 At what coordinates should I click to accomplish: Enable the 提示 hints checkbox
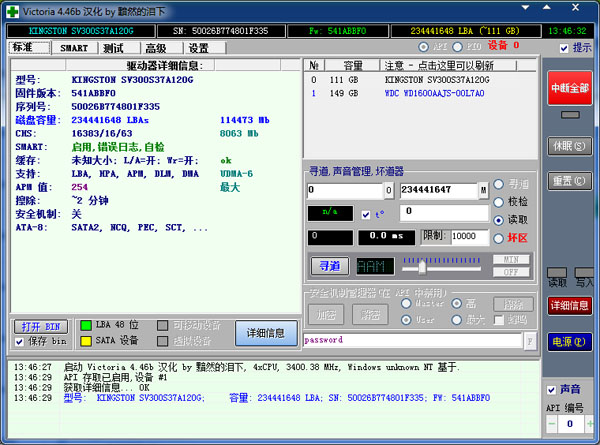click(563, 47)
